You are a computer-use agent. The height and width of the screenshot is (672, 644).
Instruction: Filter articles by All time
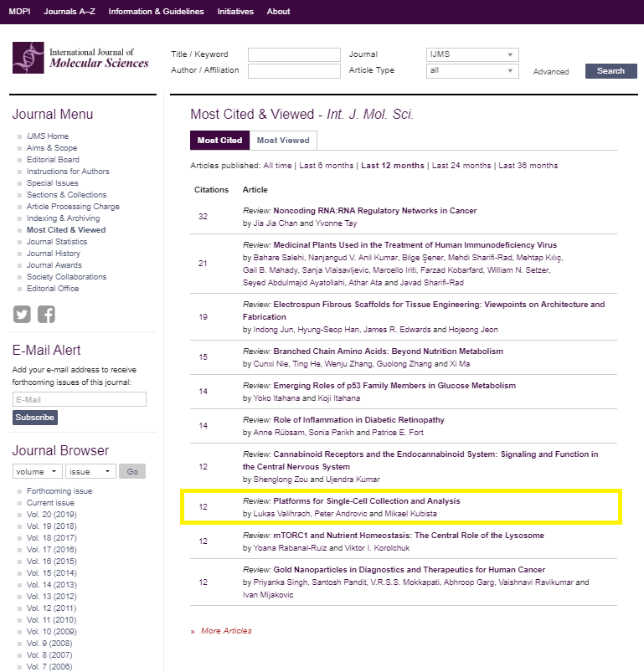(x=277, y=166)
